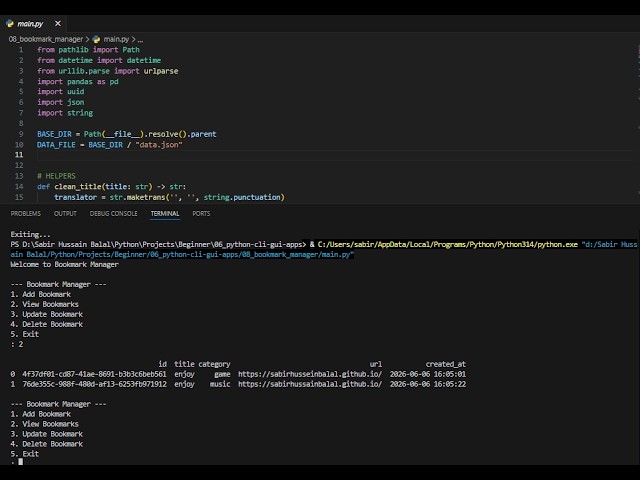Click the Python file icon on main.py tab
This screenshot has height=480, width=640.
click(x=10, y=24)
